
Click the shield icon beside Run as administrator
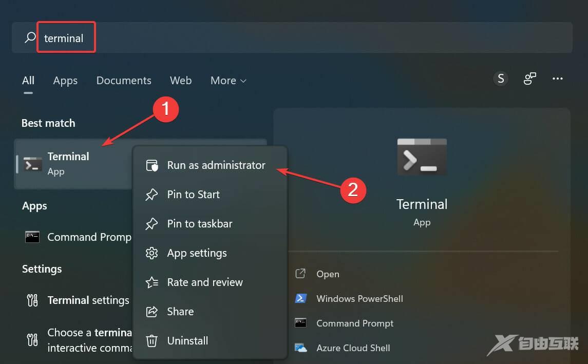(x=152, y=165)
